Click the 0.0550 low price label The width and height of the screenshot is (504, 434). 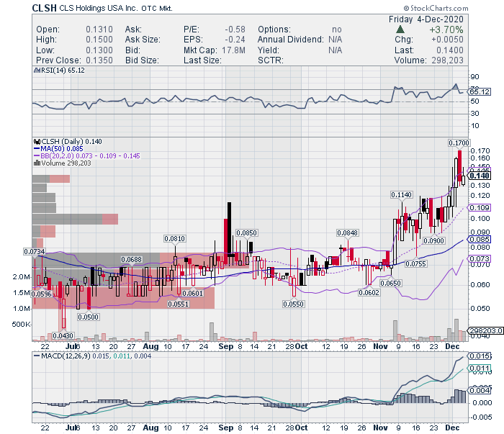(293, 304)
